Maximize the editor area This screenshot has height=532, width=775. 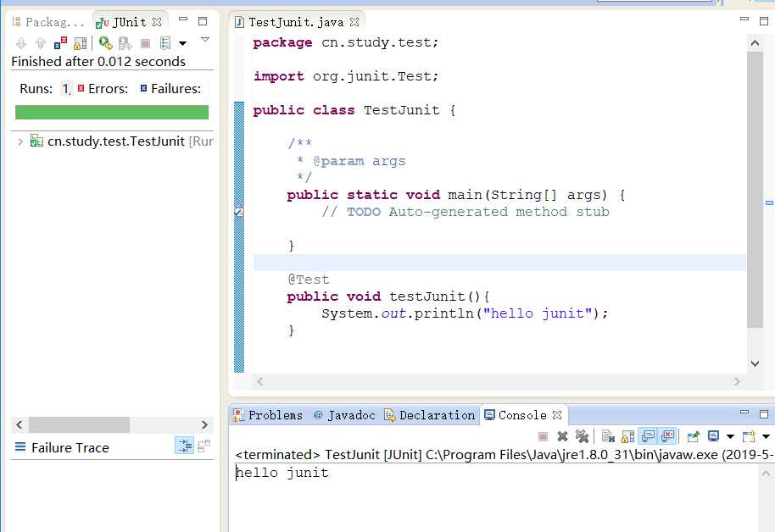pos(764,20)
